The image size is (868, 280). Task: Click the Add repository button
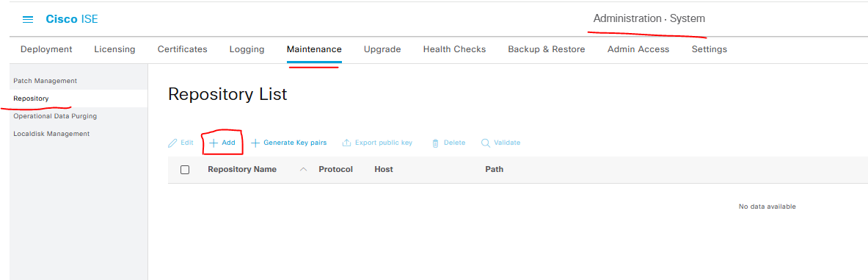click(222, 143)
